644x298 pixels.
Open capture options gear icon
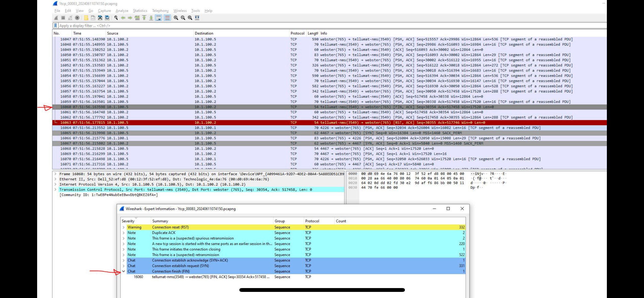click(77, 18)
